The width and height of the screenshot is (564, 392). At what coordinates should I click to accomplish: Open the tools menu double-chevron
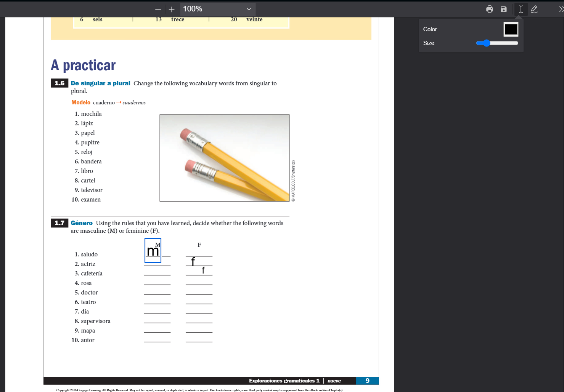tap(561, 9)
